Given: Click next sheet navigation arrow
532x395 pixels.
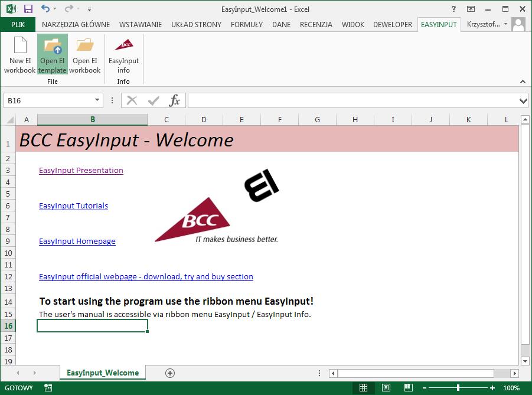Looking at the screenshot, I should [35, 373].
